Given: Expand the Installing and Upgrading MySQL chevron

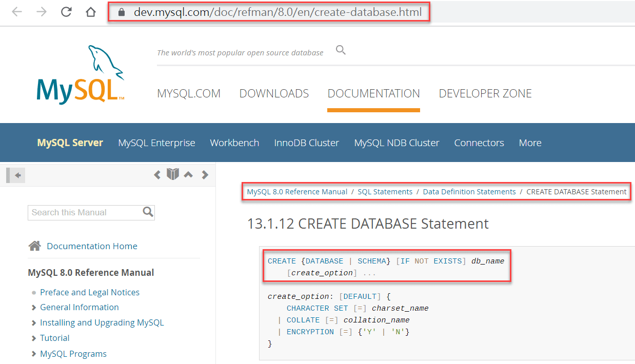Looking at the screenshot, I should coord(34,323).
